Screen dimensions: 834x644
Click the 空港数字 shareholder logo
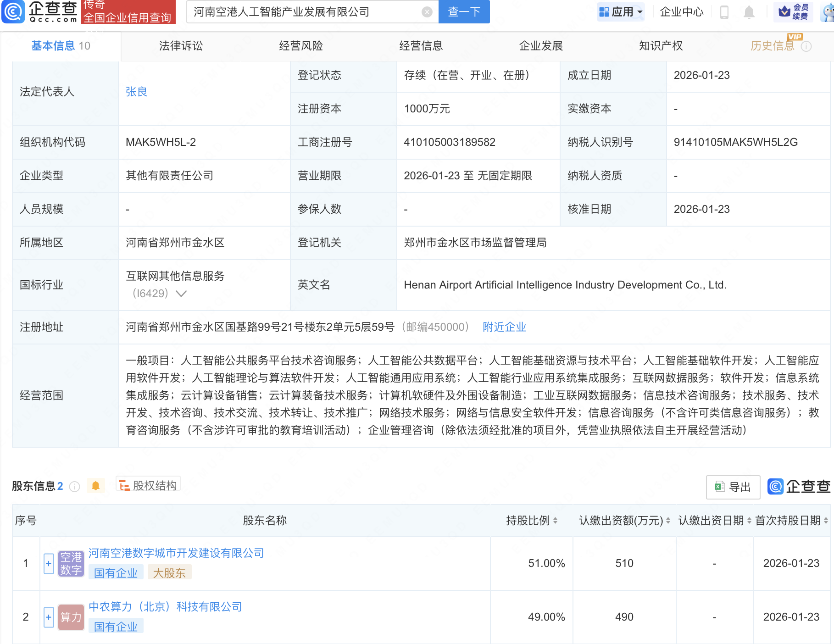[71, 564]
